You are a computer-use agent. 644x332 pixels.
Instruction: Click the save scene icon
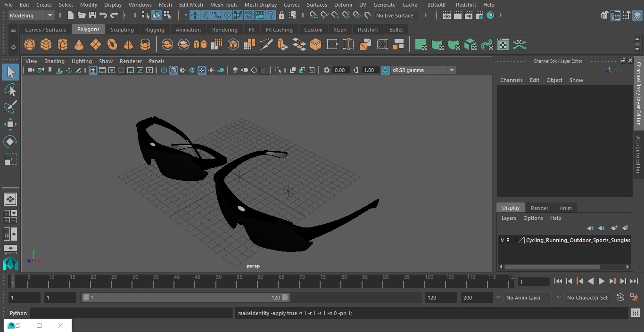click(x=92, y=16)
